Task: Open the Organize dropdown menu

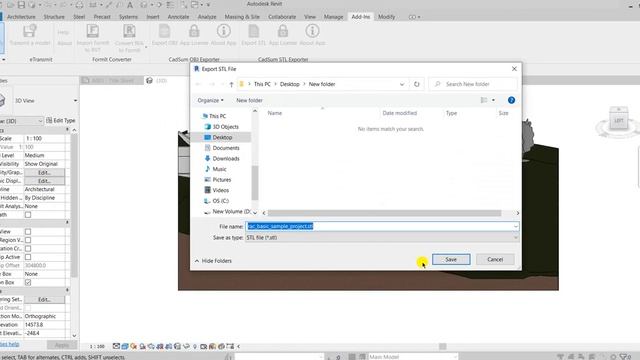Action: pyautogui.click(x=210, y=100)
